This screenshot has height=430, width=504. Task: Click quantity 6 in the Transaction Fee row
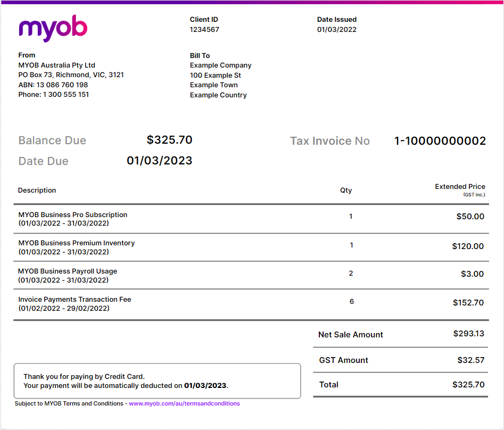pos(352,302)
